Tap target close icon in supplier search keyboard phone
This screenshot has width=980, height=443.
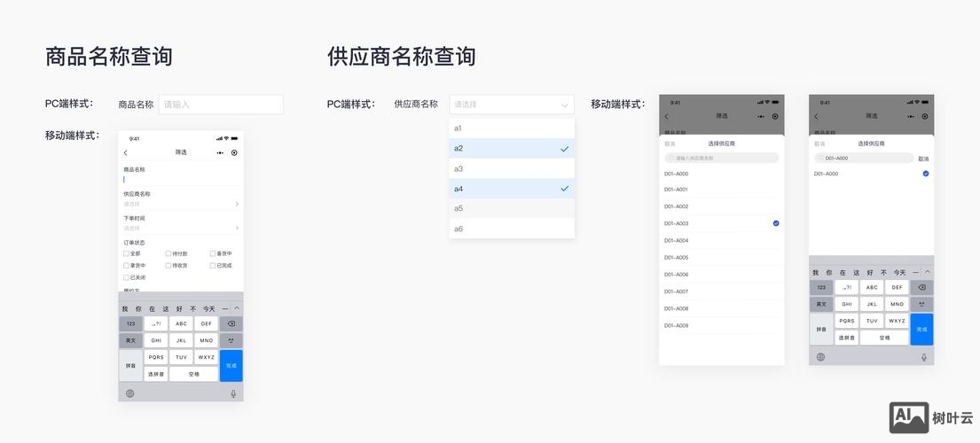click(925, 117)
